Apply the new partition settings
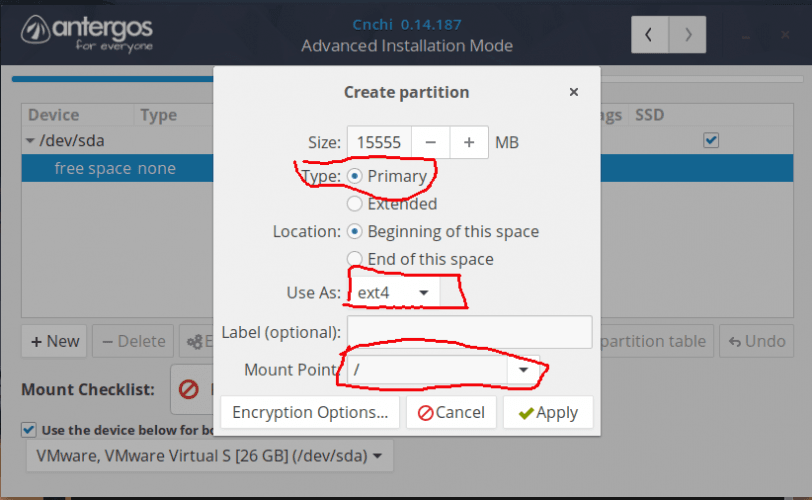The image size is (812, 500). pos(548,413)
